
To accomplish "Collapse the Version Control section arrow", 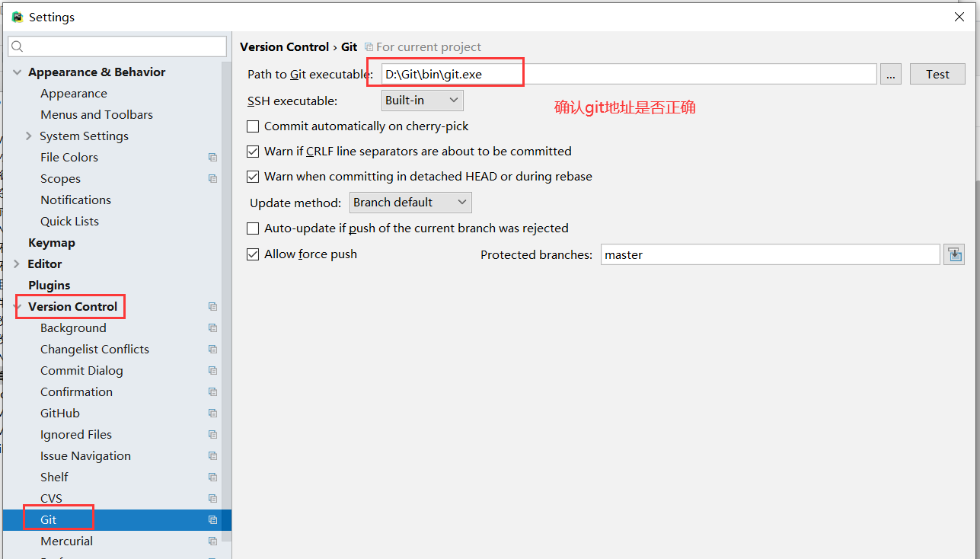I will click(18, 307).
